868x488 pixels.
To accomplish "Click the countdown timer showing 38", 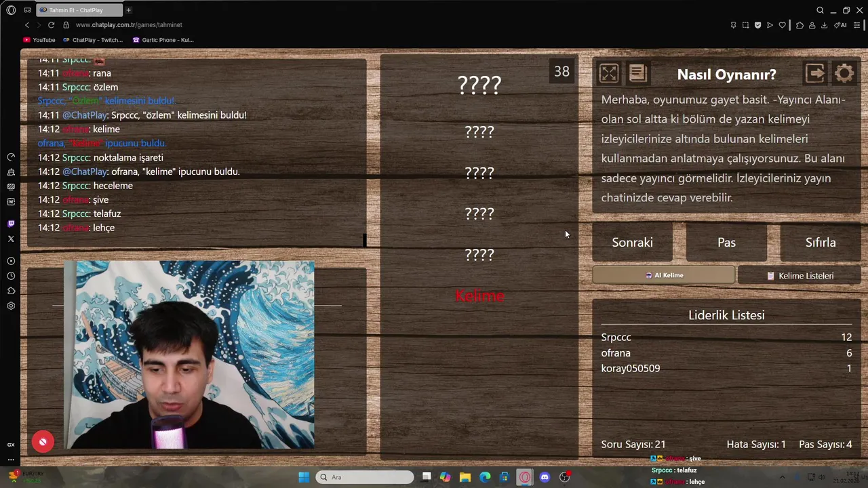I will [x=561, y=71].
